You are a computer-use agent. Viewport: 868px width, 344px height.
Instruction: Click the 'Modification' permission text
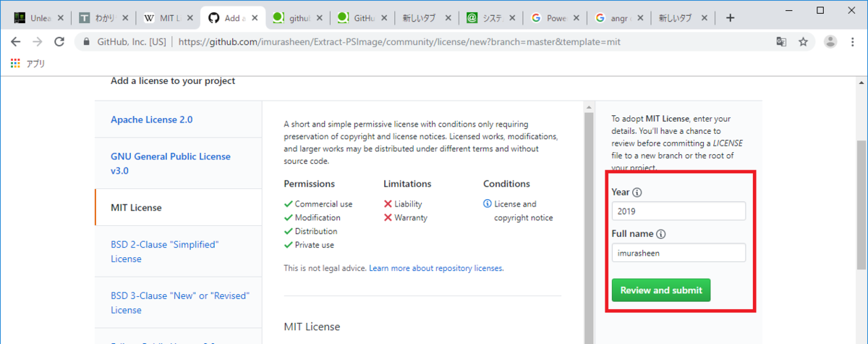pyautogui.click(x=318, y=217)
